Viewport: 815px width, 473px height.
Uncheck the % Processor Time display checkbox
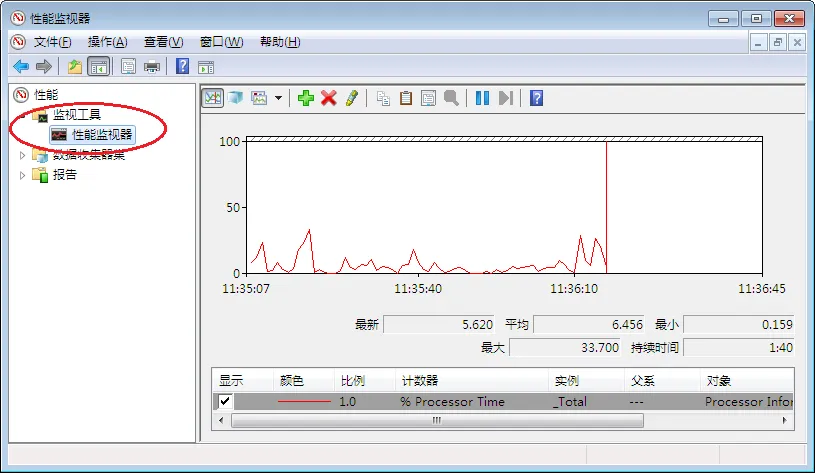point(225,401)
